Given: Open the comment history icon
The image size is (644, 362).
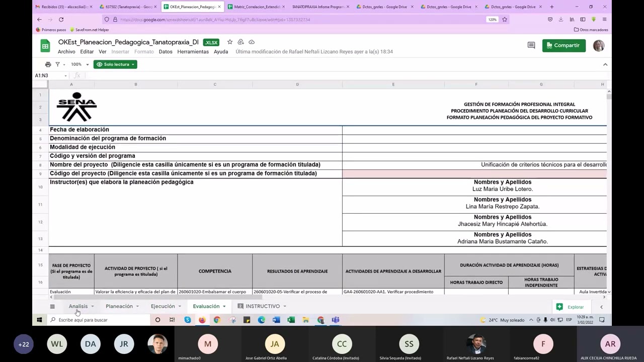Looking at the screenshot, I should point(531,45).
